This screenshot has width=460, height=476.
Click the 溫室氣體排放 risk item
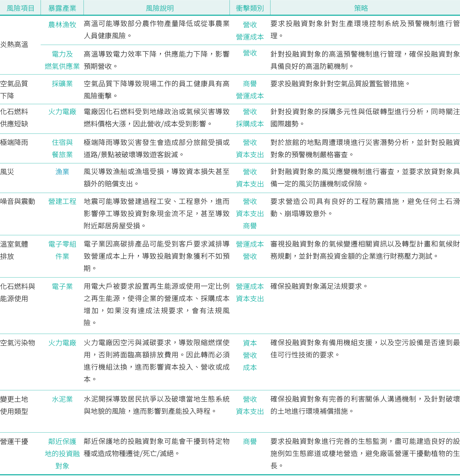(x=14, y=250)
